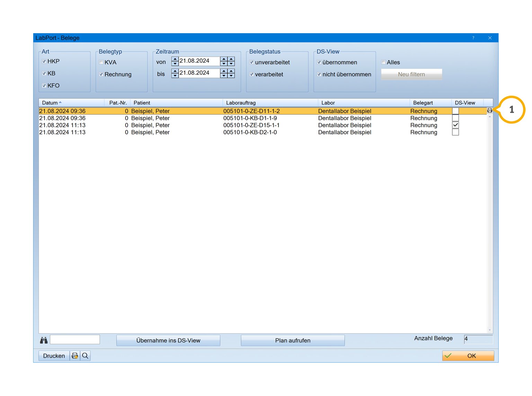
Task: Click the printer icon beside Drucken
Action: coord(75,356)
